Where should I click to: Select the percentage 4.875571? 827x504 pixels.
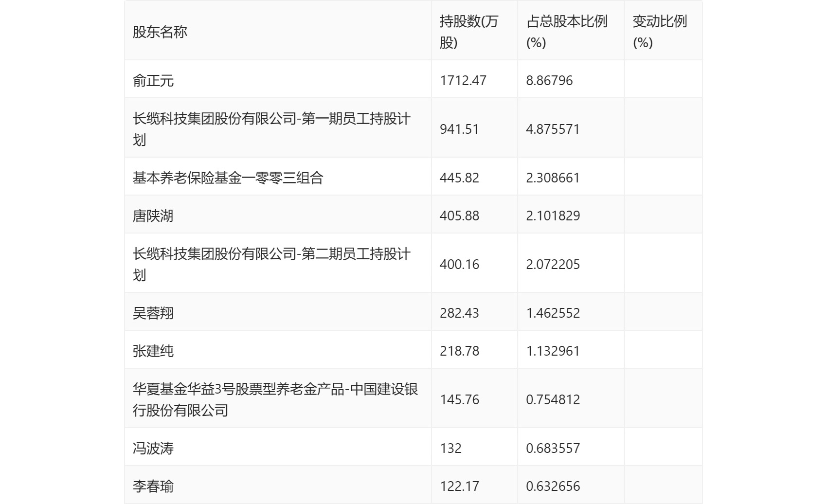(553, 129)
